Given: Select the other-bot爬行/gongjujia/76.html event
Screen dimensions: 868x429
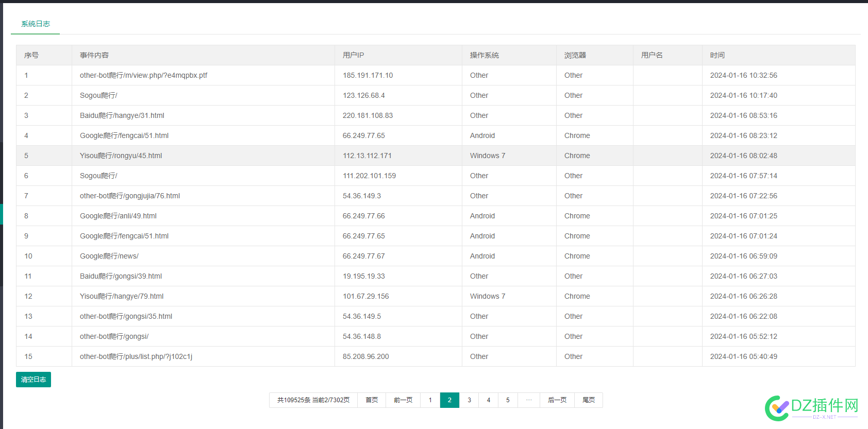Looking at the screenshot, I should tap(130, 196).
